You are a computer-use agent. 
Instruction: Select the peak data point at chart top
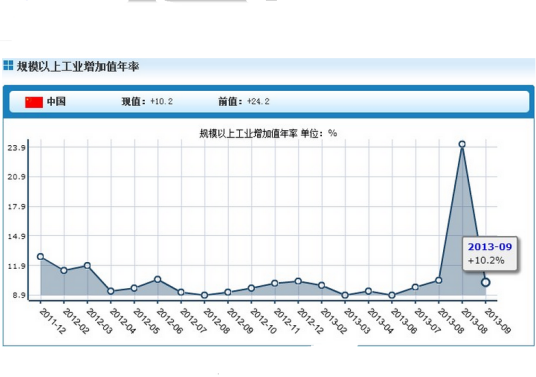click(462, 144)
